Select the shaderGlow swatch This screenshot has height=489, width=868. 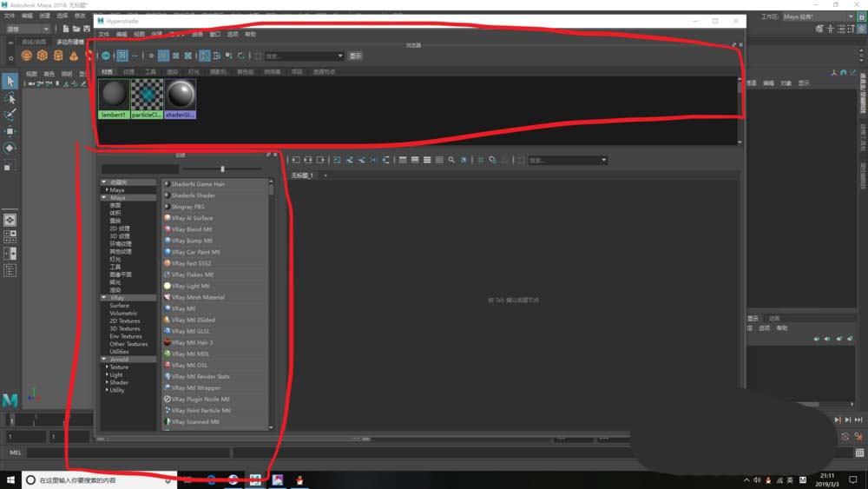[x=180, y=98]
